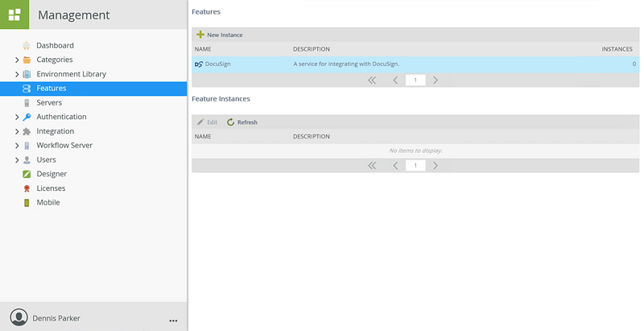Select Users in the navigation tree
Viewport: 644px width, 331px height.
point(46,159)
